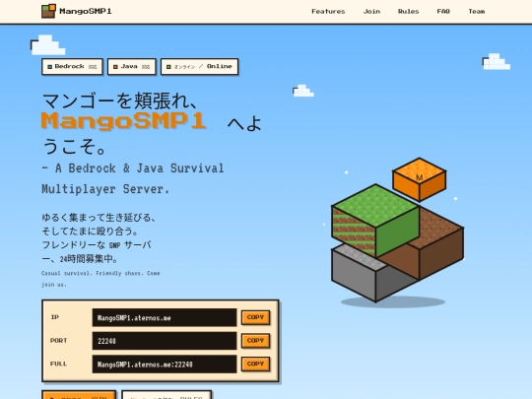Click the 'FULL' row label

(59, 364)
